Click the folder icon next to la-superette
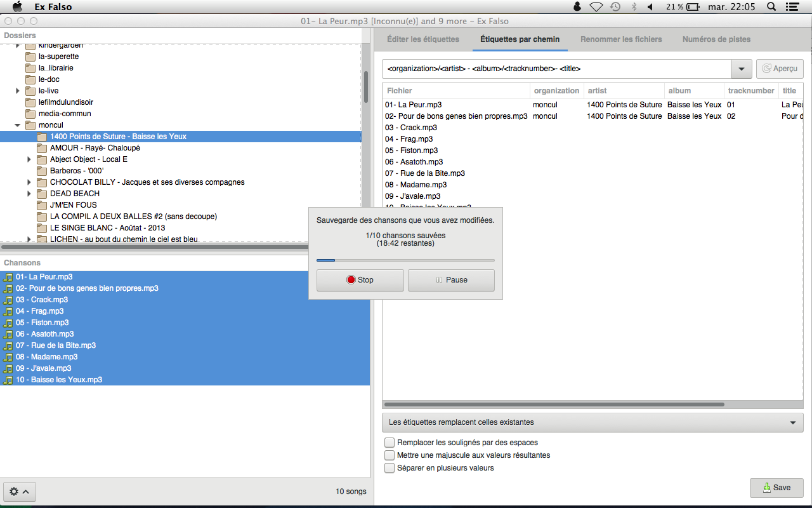The image size is (812, 508). (30, 57)
